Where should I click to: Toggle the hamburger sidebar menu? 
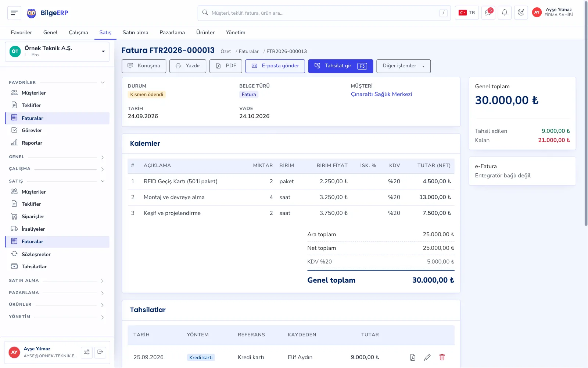pyautogui.click(x=14, y=13)
